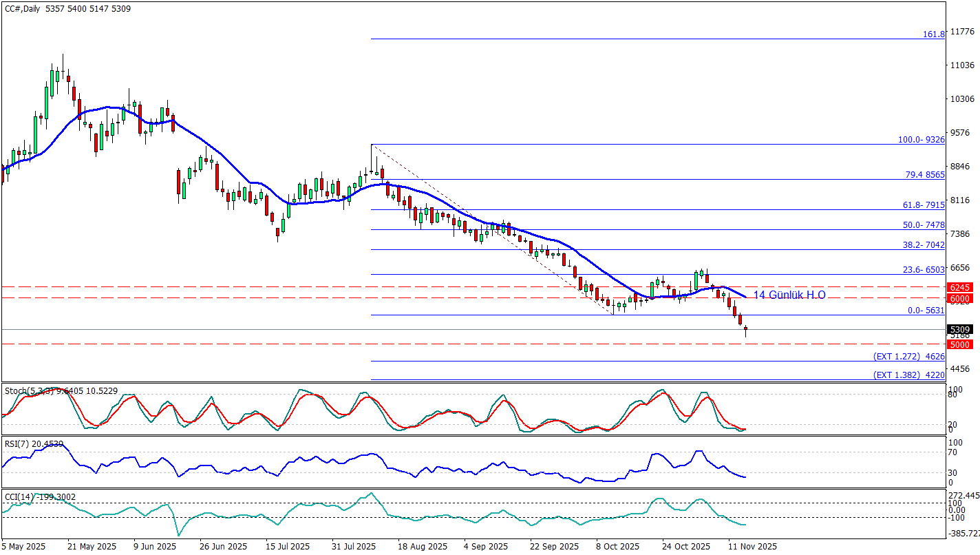The width and height of the screenshot is (980, 555).
Task: Click the 0.0- 5631 Fibonacci label
Action: coord(926,311)
